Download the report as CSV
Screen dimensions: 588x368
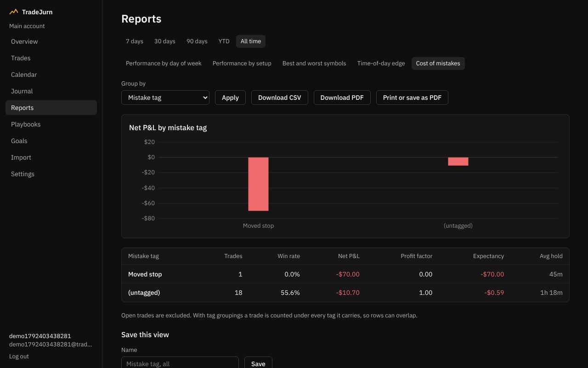[280, 98]
